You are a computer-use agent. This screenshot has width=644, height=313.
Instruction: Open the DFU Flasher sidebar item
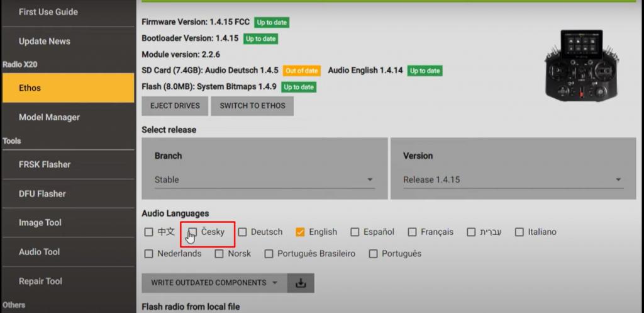[x=42, y=194]
